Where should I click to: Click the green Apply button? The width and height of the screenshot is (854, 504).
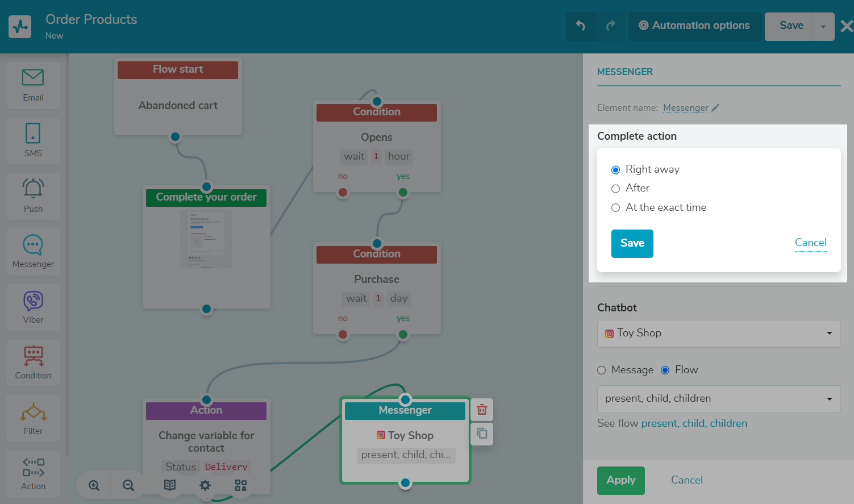coord(620,480)
